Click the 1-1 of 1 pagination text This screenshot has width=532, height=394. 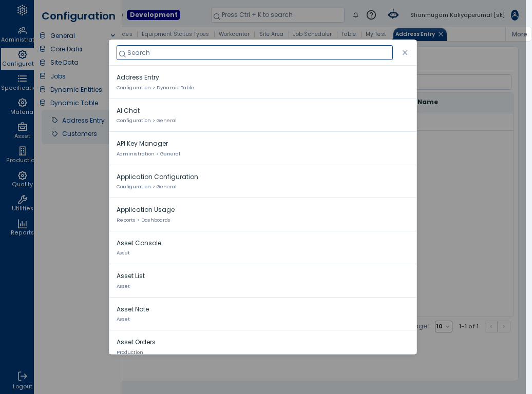coord(468,326)
